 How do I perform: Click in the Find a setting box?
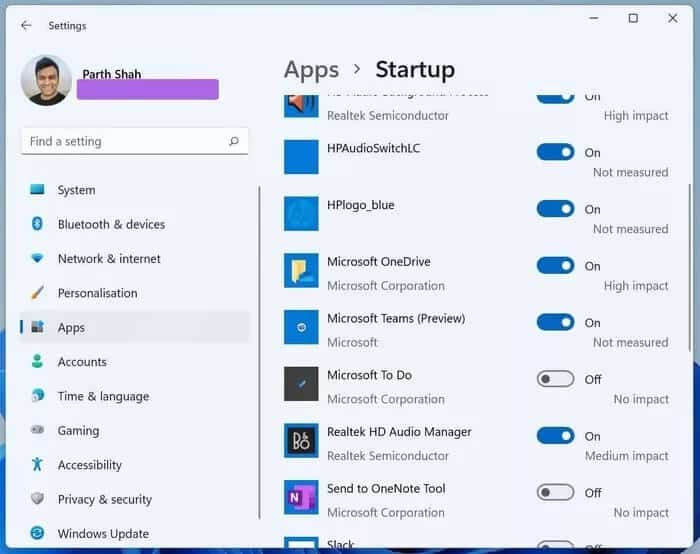[x=134, y=142]
